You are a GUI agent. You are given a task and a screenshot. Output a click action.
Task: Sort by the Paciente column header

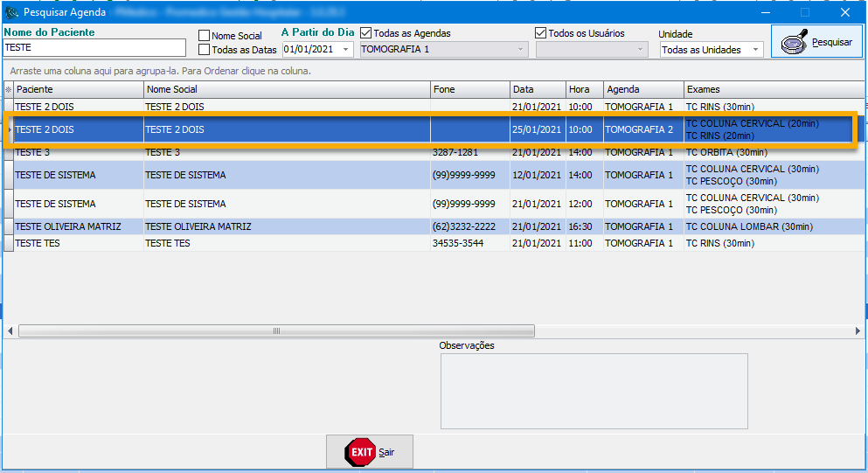(79, 89)
